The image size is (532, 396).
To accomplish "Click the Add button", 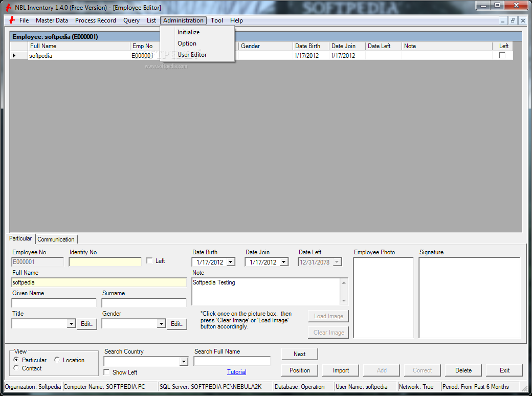I will point(382,370).
